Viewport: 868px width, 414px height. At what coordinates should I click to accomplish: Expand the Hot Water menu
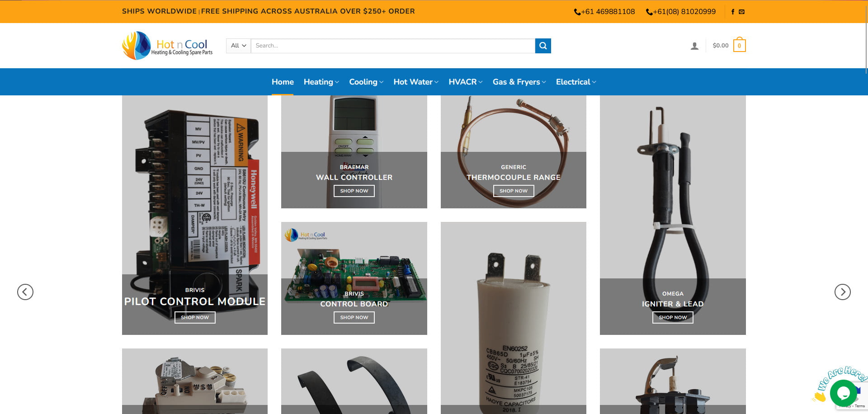tap(415, 82)
